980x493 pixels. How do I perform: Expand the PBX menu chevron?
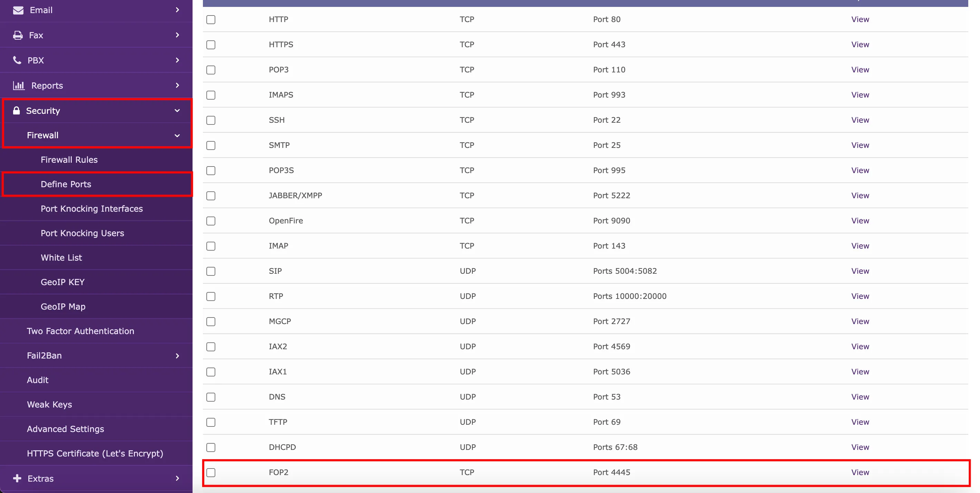click(177, 60)
